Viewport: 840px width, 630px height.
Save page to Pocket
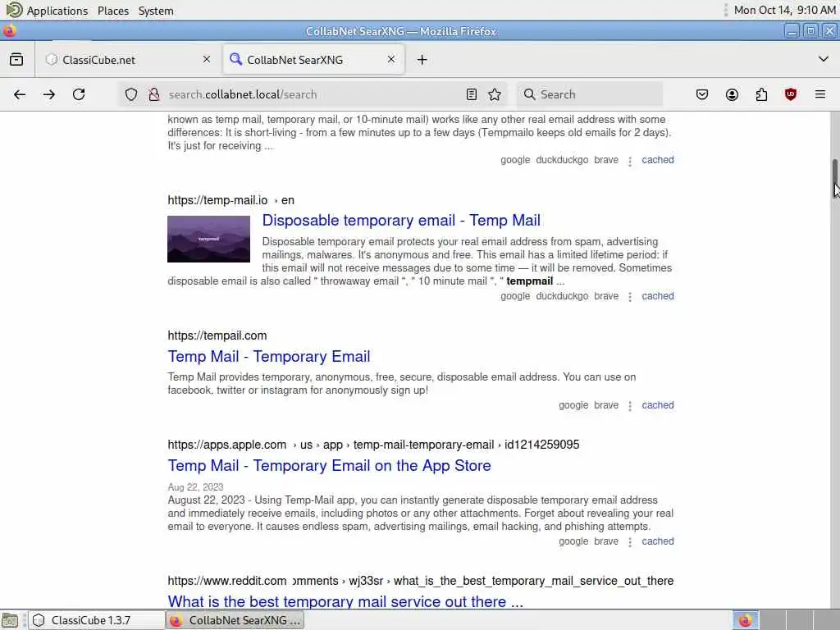point(702,95)
